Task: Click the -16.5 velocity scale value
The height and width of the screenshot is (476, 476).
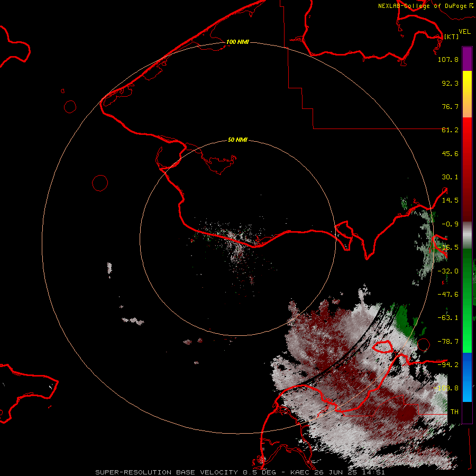Action: [x=448, y=248]
